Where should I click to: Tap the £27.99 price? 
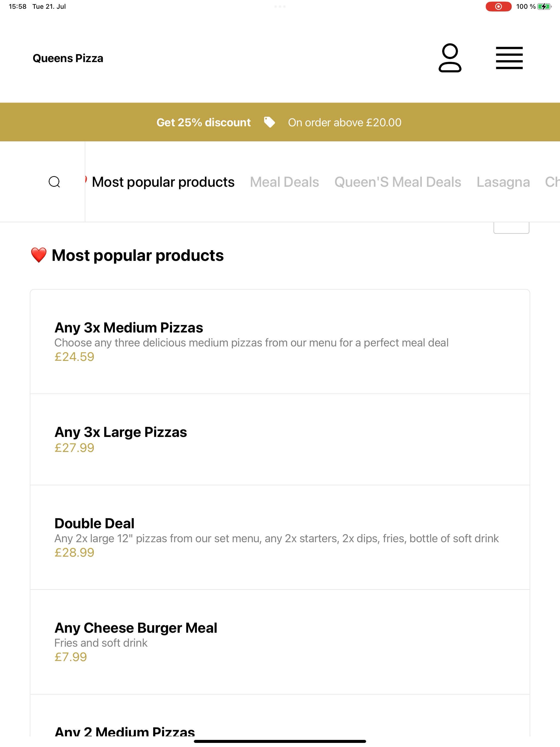[74, 448]
